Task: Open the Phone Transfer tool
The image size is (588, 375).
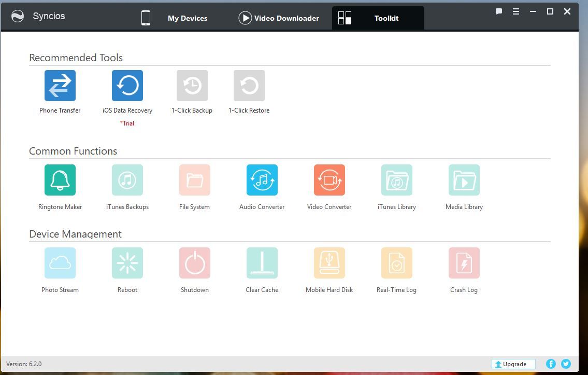Action: [x=60, y=86]
